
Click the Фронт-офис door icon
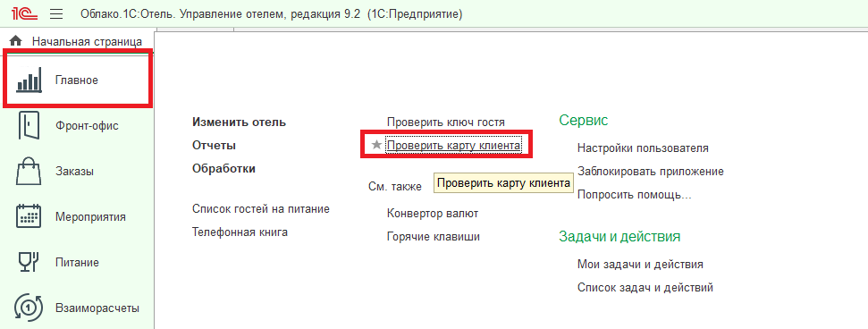(29, 125)
